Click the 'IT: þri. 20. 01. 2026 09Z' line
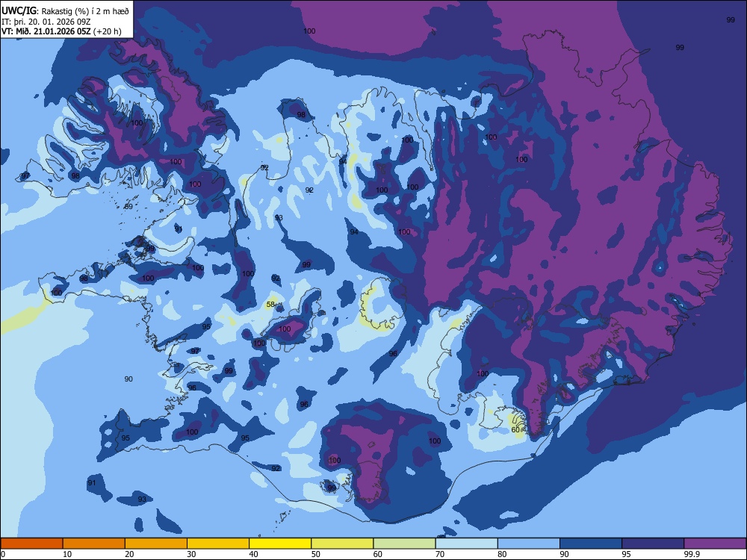 46,22
